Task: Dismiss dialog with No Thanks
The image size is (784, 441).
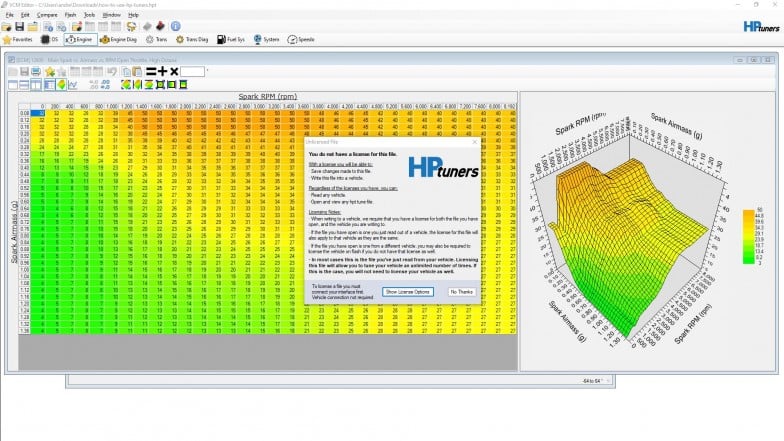Action: pyautogui.click(x=460, y=291)
